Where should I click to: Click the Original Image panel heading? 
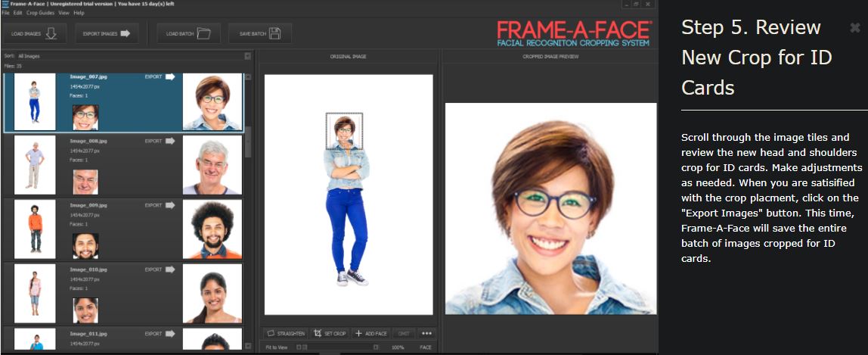click(x=349, y=57)
